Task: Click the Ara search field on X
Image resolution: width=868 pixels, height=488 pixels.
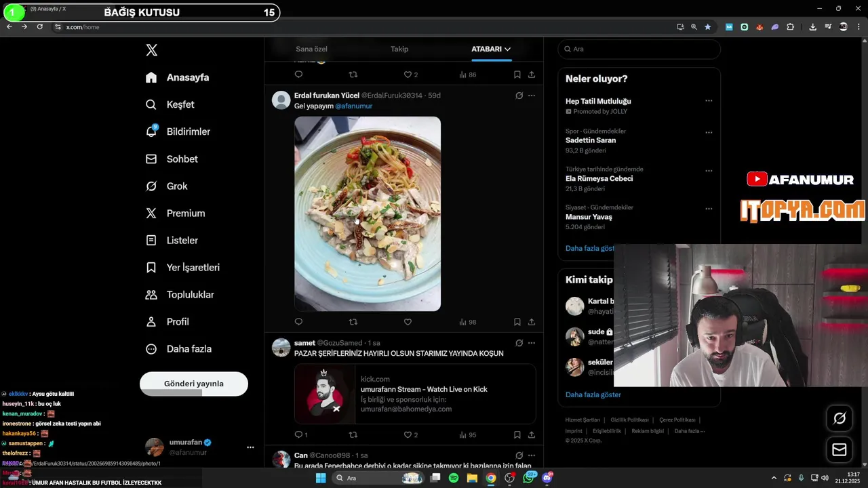Action: point(639,49)
